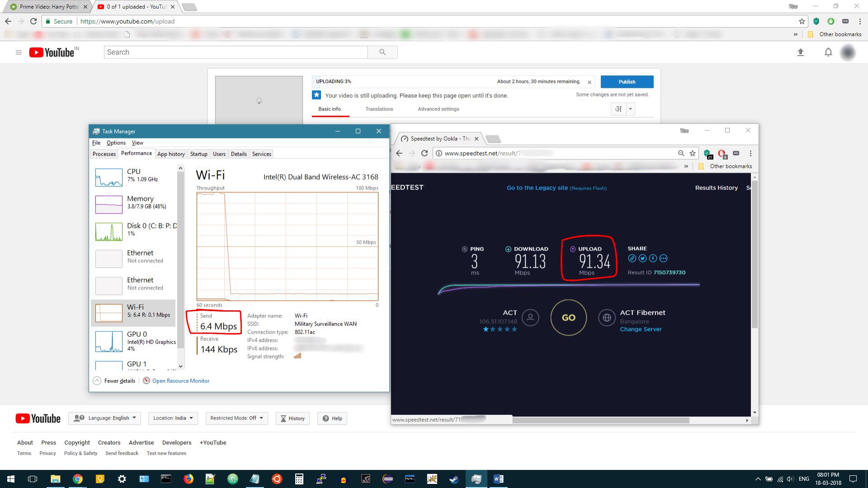Open the Go to the Legacy site link
This screenshot has height=488, width=868.
[x=557, y=188]
